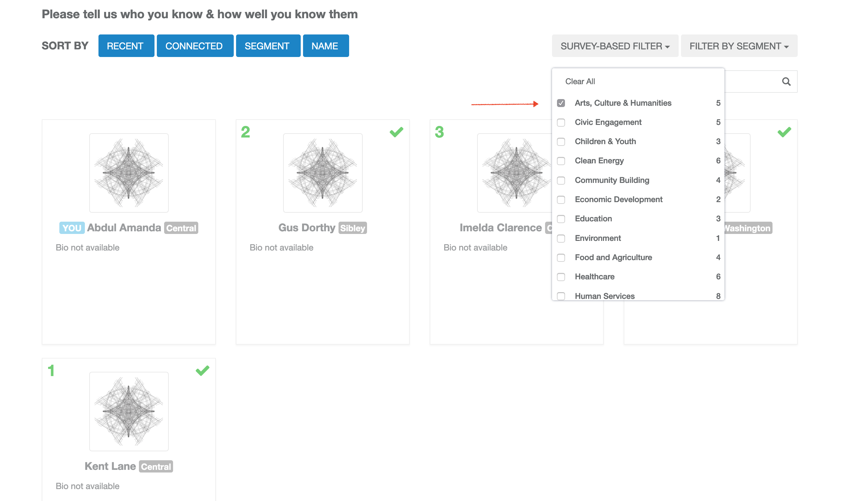Click the Sibley segment badge
Image resolution: width=868 pixels, height=501 pixels.
[352, 228]
